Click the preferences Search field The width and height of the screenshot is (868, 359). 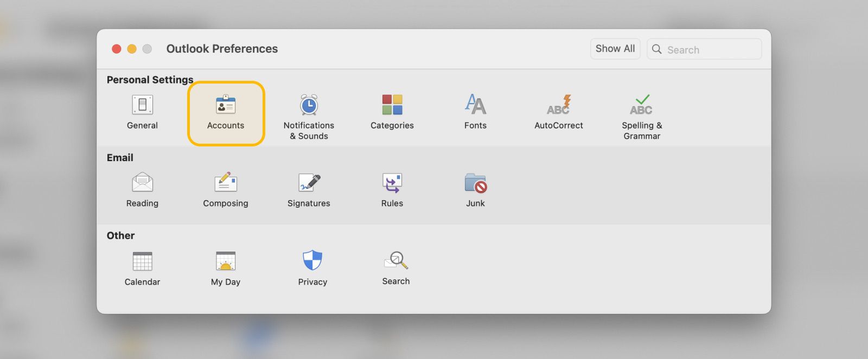[x=704, y=49]
